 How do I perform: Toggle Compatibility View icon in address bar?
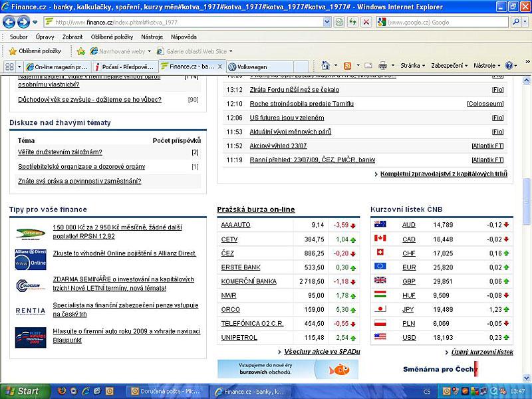[x=339, y=23]
